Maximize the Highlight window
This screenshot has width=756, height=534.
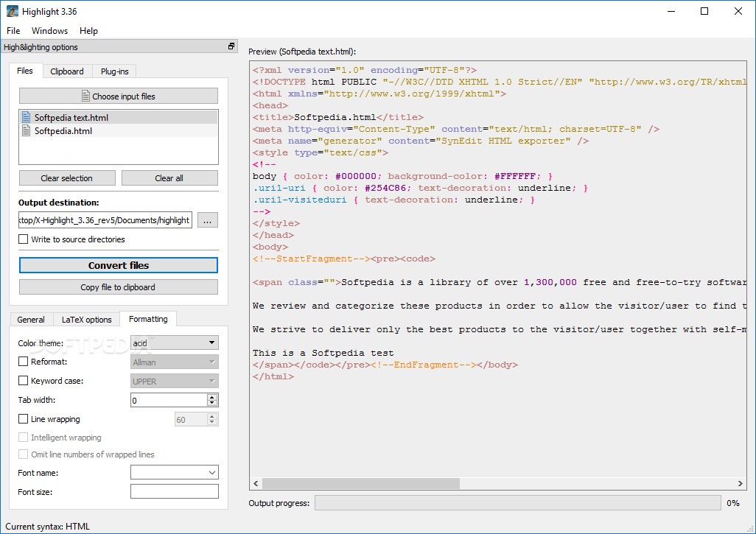(704, 11)
